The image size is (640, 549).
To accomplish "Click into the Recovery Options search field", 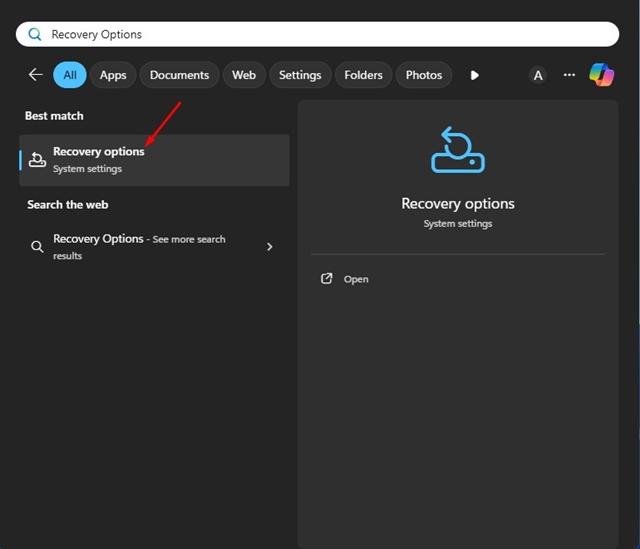I will pos(300,34).
